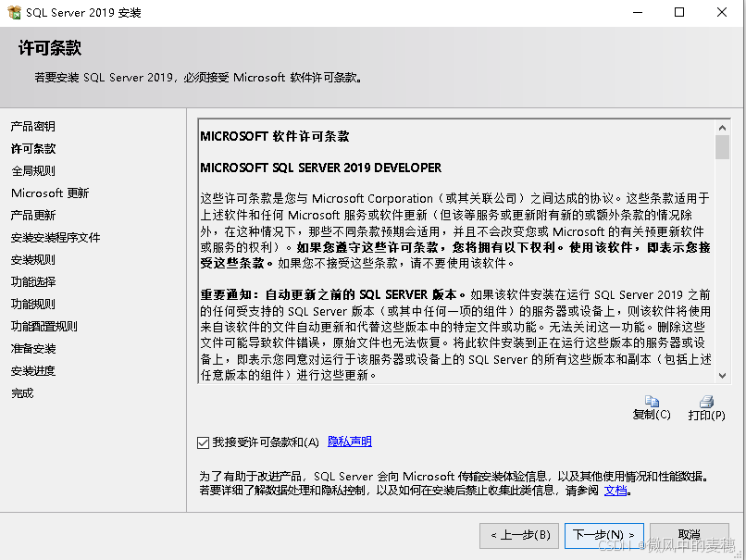Select the Microsoft 更新 step in the sidebar
Screen dimensions: 746x560
[50, 193]
